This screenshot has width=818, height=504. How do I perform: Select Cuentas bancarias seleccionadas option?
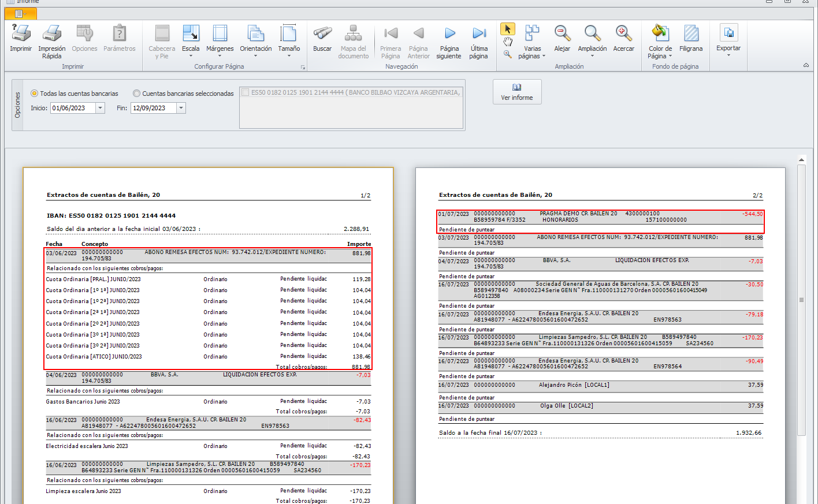pyautogui.click(x=137, y=94)
